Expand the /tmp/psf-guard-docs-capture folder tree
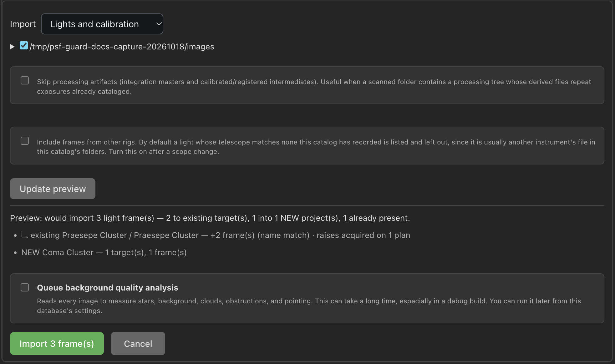 12,47
